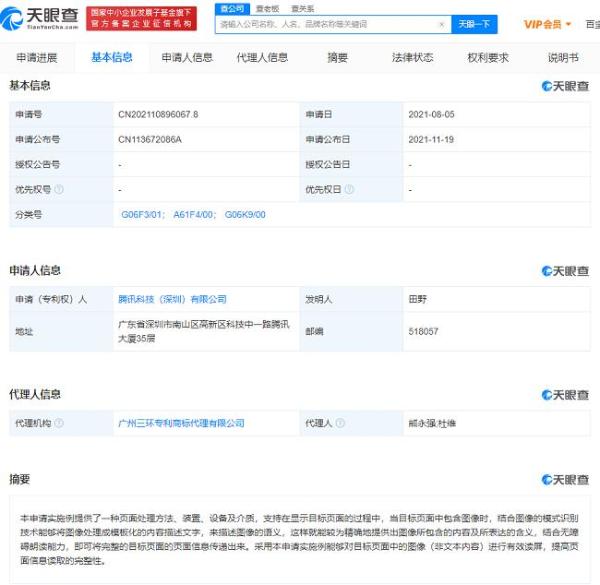Click application date 2021-08-05
The width and height of the screenshot is (600, 585).
point(431,114)
